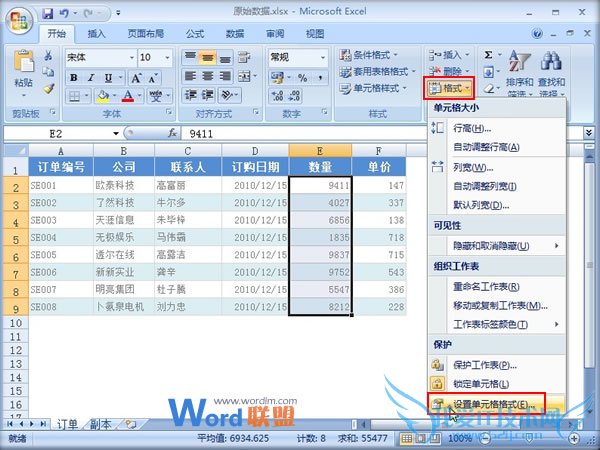Center text horizontally

click(x=207, y=76)
